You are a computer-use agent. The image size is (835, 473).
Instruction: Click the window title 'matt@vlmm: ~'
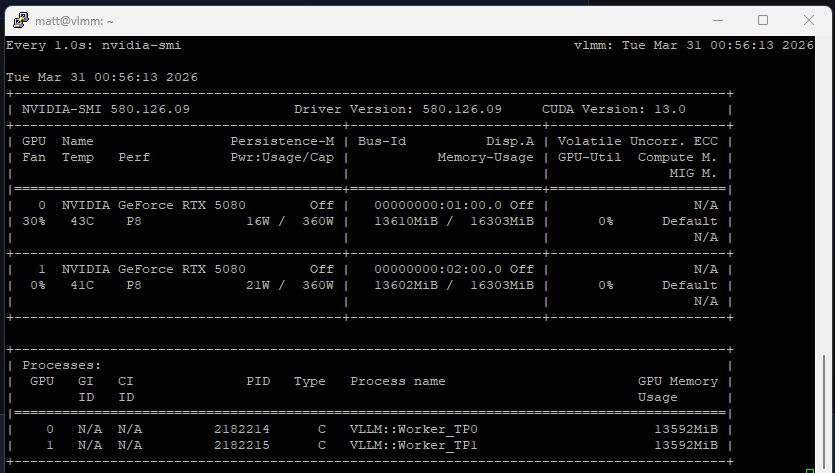pos(75,21)
